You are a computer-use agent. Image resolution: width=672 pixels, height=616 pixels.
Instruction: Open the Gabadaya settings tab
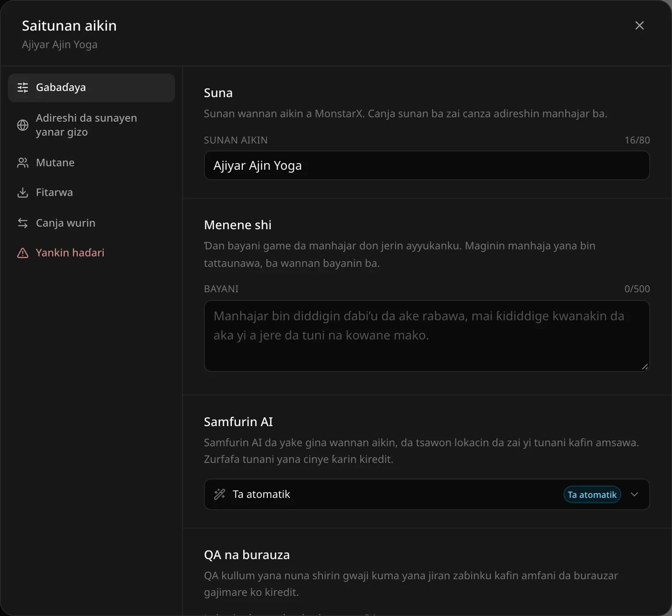(x=91, y=87)
